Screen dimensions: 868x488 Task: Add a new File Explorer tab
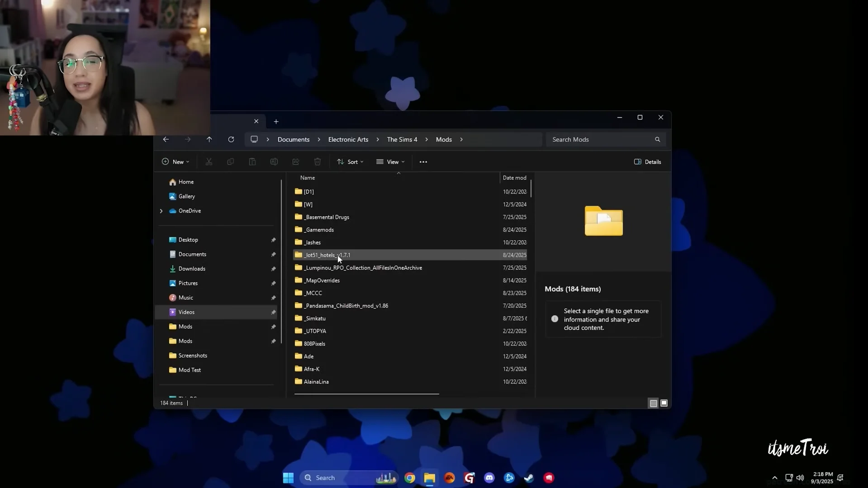276,122
